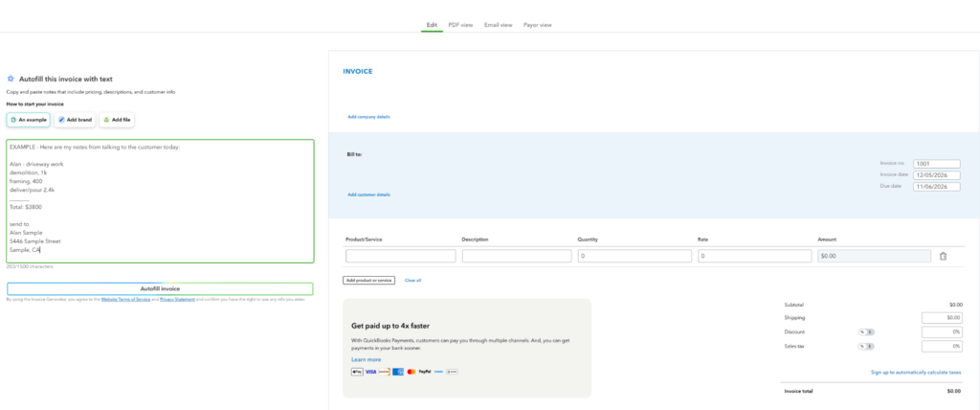This screenshot has height=410, width=980.
Task: Click the An example button
Action: coord(28,120)
